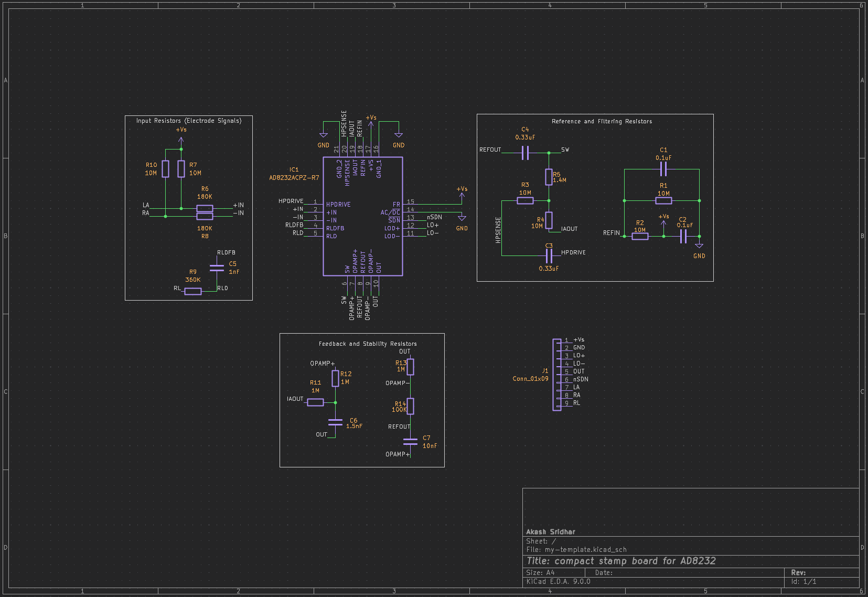Click the HPDRIVE label beside C3
Viewport: 868px width, 597px height.
(x=573, y=252)
